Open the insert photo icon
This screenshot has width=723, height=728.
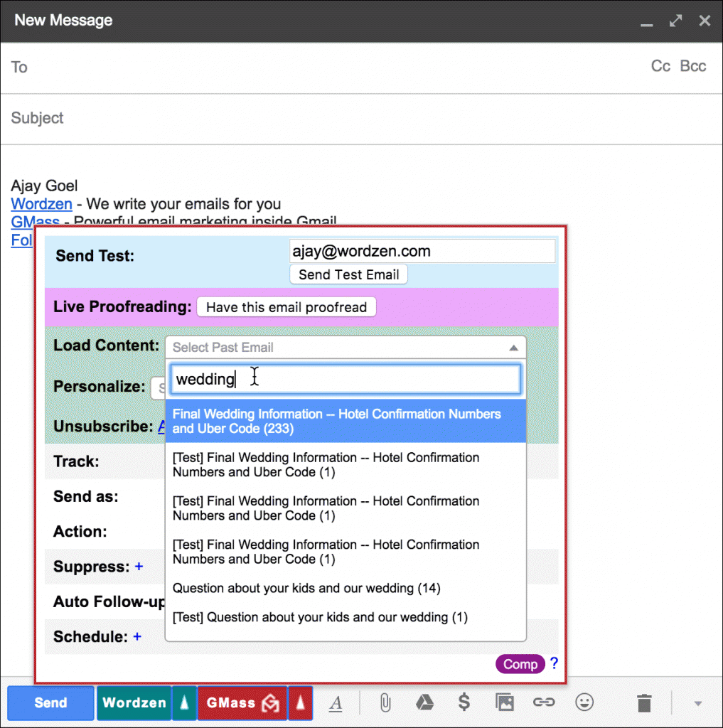504,703
